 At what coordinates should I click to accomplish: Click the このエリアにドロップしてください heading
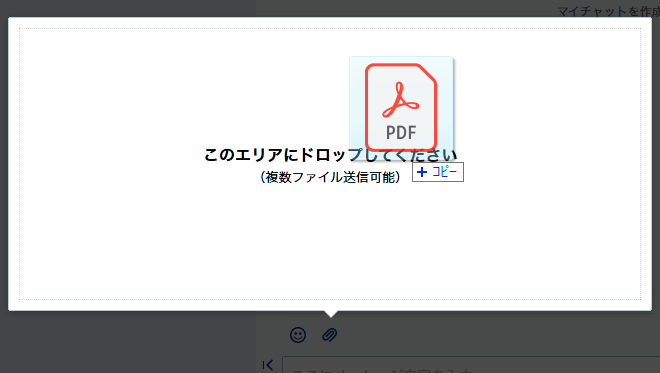[x=330, y=155]
